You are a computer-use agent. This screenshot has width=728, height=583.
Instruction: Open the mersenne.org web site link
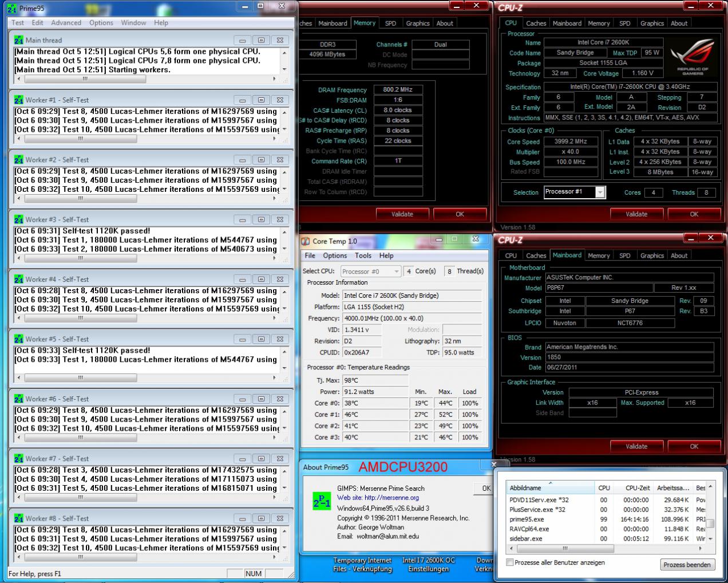[x=391, y=498]
